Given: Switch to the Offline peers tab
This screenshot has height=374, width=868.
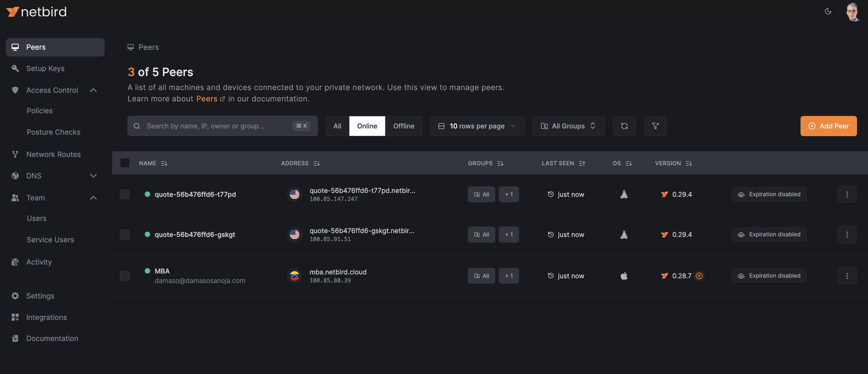Looking at the screenshot, I should (403, 126).
